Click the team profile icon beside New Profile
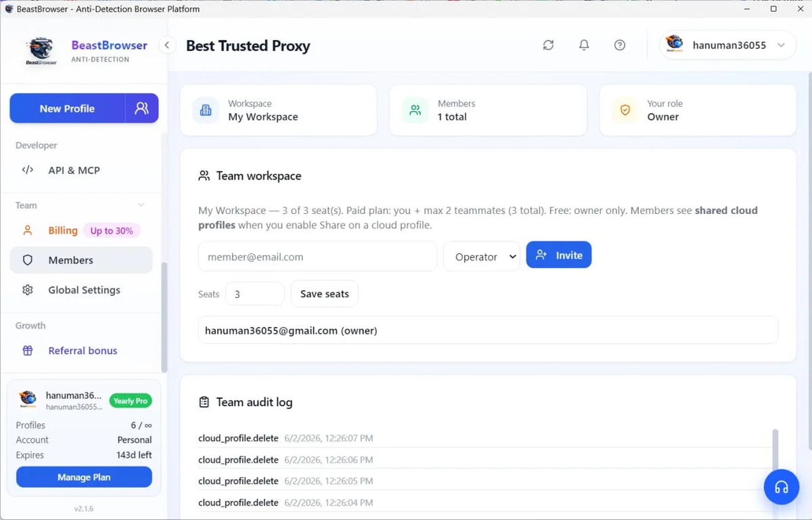812x520 pixels. [141, 108]
